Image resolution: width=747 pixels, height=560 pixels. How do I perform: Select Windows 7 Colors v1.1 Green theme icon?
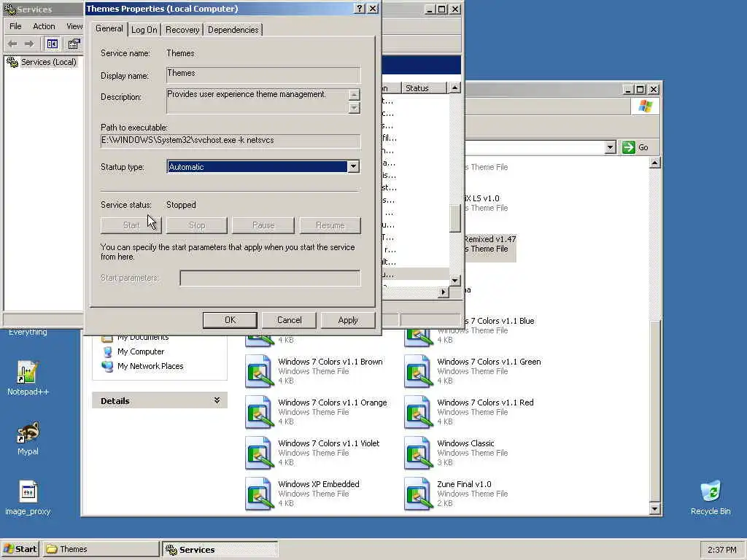tap(418, 370)
